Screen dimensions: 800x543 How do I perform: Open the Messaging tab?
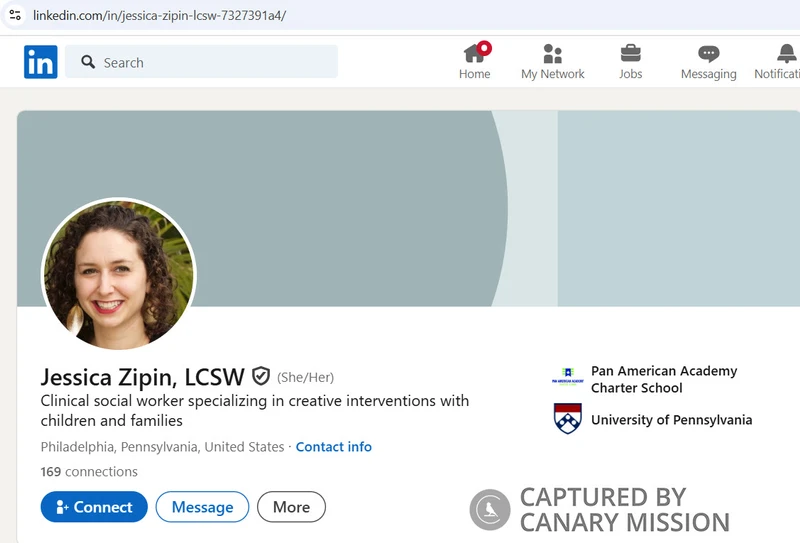point(709,61)
